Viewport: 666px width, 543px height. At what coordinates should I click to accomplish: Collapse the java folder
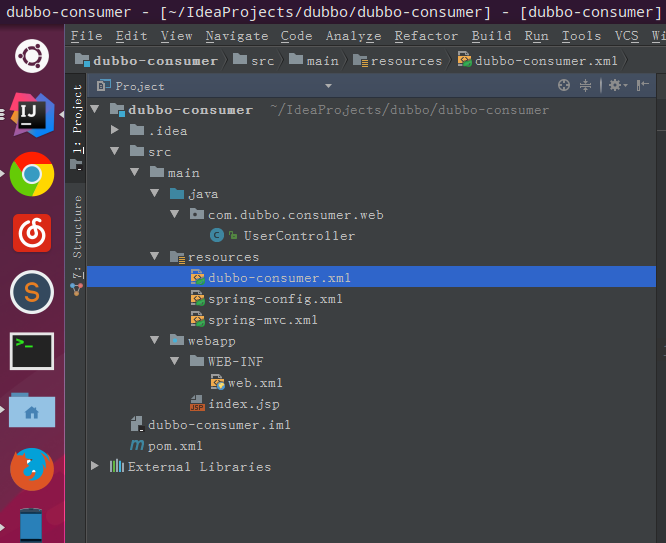[x=155, y=193]
